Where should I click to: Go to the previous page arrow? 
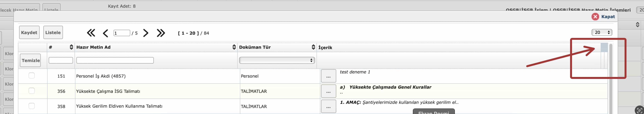pyautogui.click(x=105, y=33)
